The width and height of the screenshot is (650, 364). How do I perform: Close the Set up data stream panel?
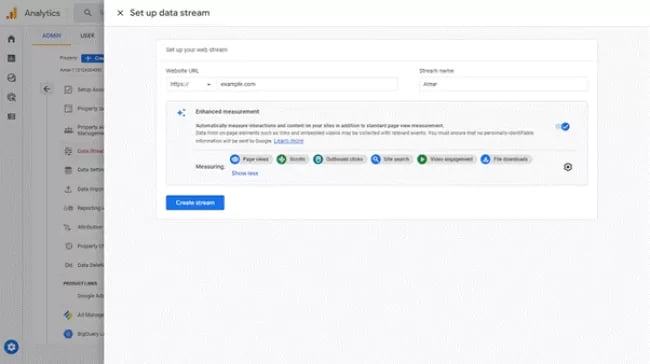tap(120, 13)
